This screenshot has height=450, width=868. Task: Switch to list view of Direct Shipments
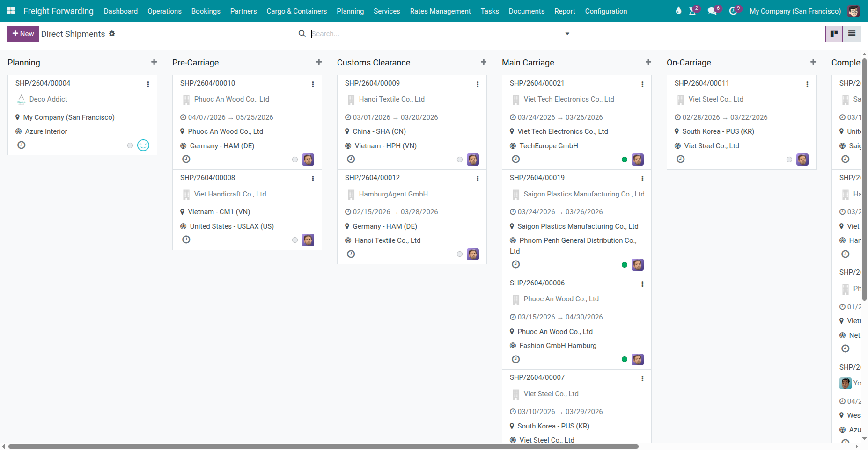pyautogui.click(x=852, y=34)
